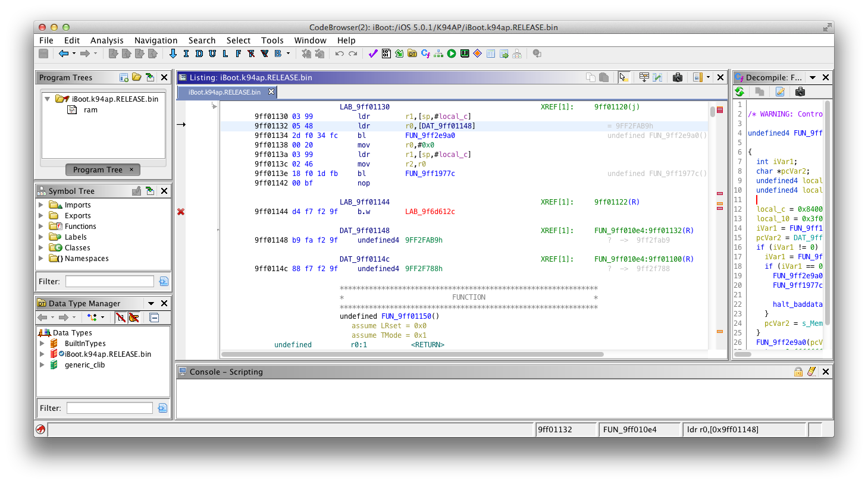Click the Redo arrow in the toolbar

tap(353, 54)
